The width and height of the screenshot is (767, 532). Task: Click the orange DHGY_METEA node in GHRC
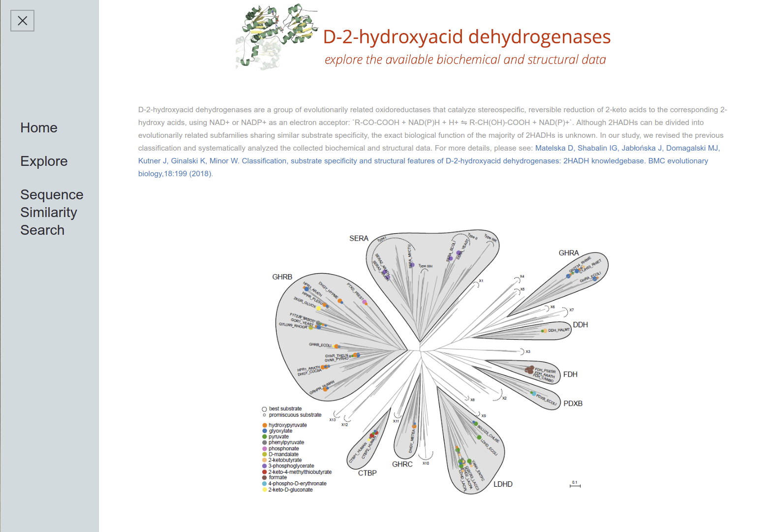pos(414,426)
